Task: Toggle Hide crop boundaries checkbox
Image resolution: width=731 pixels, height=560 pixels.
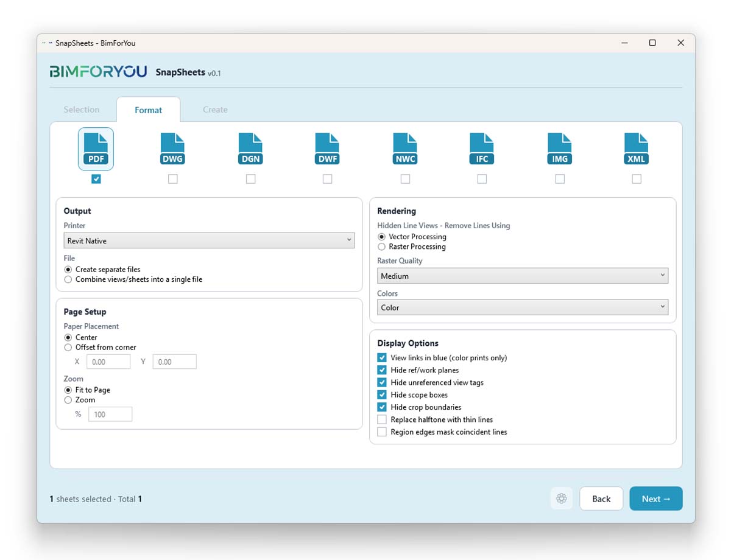Action: pos(382,407)
